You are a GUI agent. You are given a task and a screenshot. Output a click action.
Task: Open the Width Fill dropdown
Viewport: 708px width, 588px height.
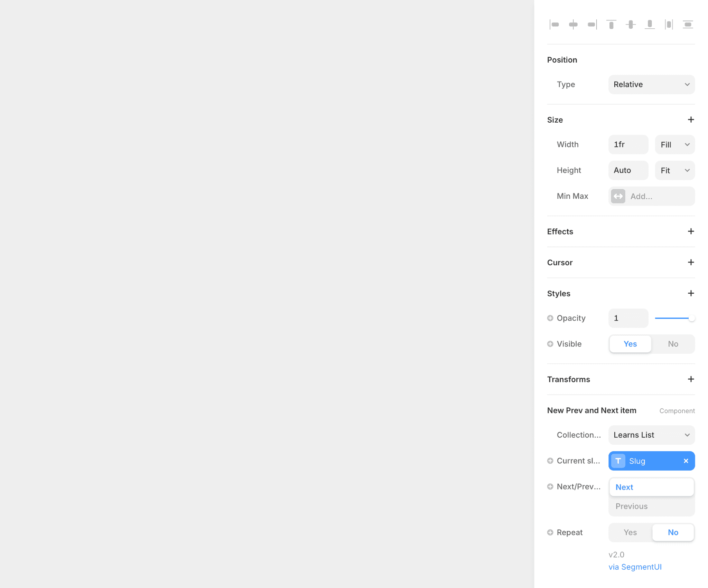click(674, 144)
